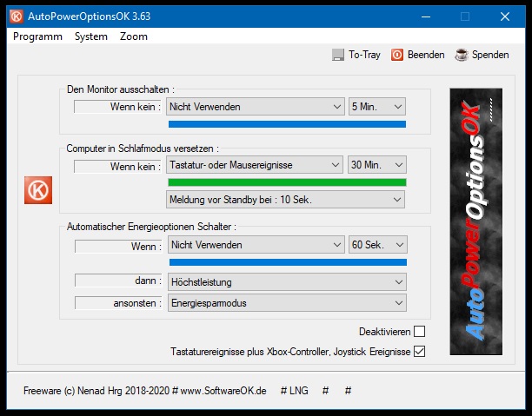The image size is (532, 416).
Task: Click the first # after LNG
Action: pyautogui.click(x=325, y=391)
